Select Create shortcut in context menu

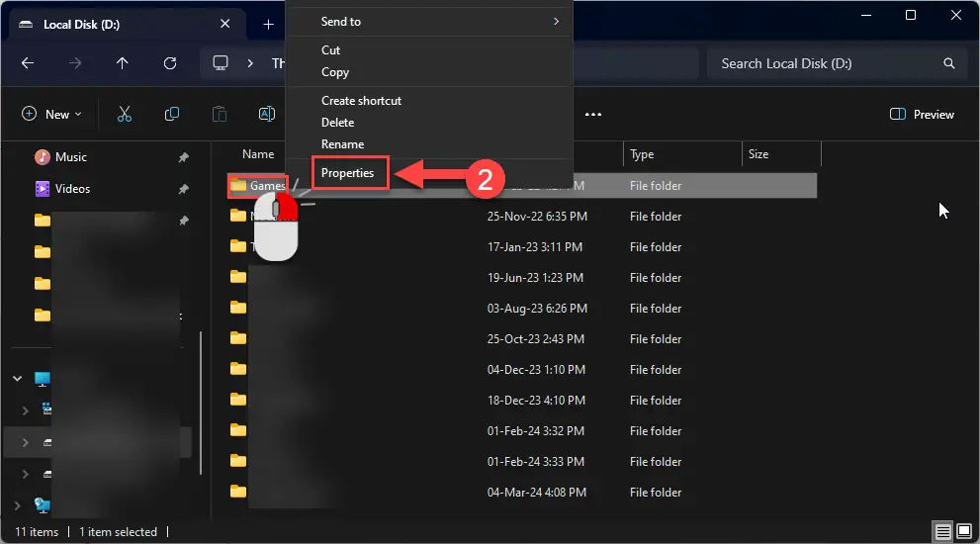click(361, 101)
